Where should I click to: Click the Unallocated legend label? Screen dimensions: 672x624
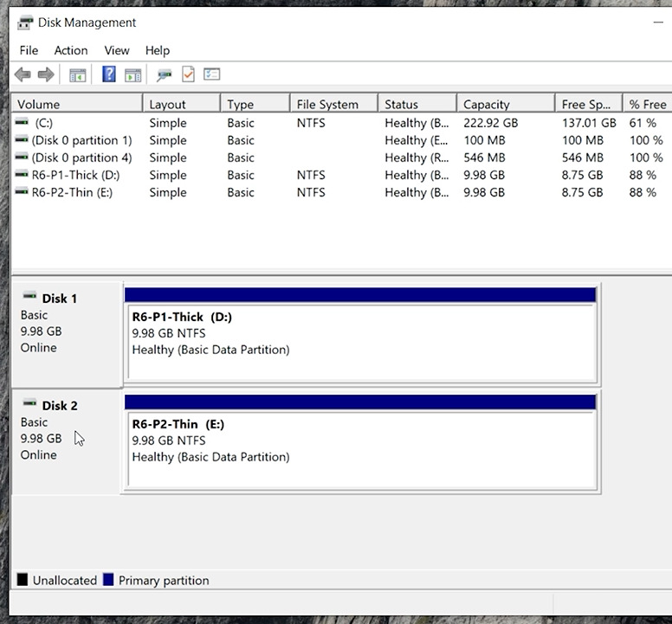[x=65, y=581]
